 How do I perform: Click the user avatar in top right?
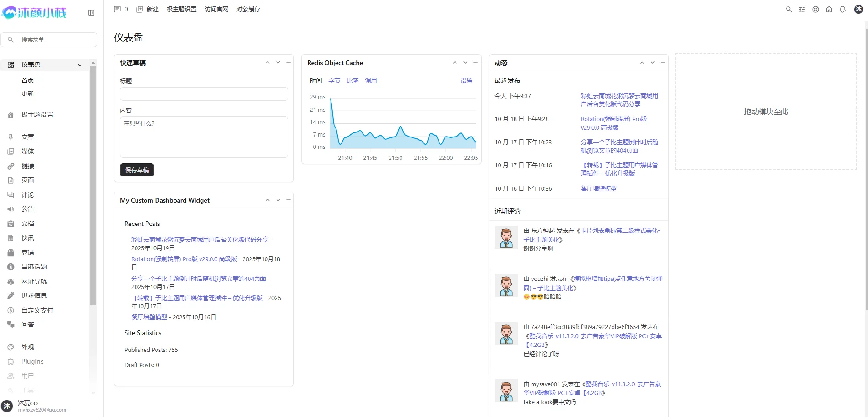tap(858, 10)
